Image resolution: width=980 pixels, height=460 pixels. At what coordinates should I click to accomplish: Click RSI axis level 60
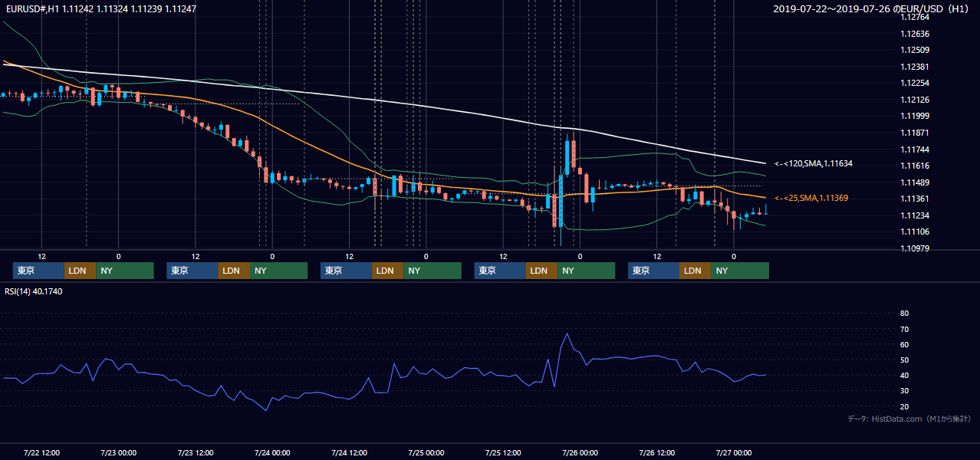point(904,344)
